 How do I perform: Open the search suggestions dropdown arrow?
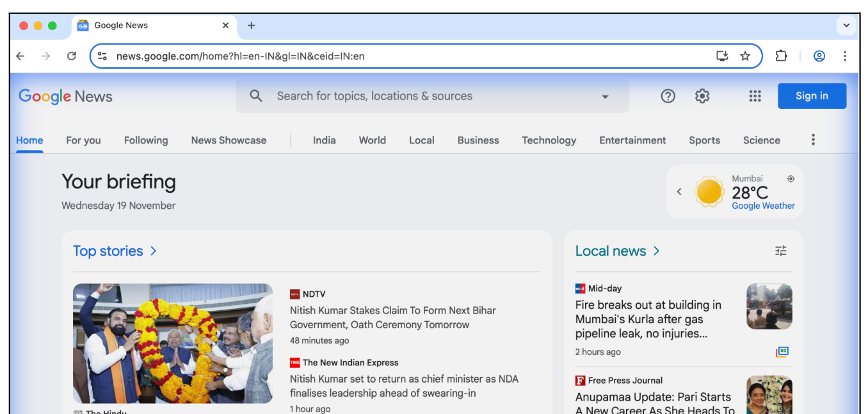coord(604,95)
